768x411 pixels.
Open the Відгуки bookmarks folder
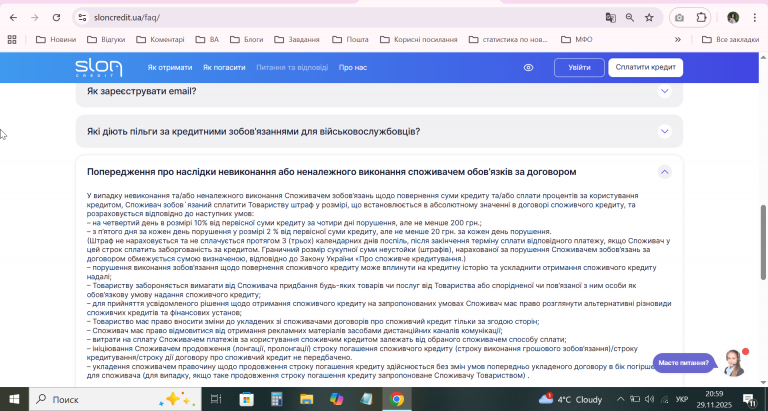106,40
